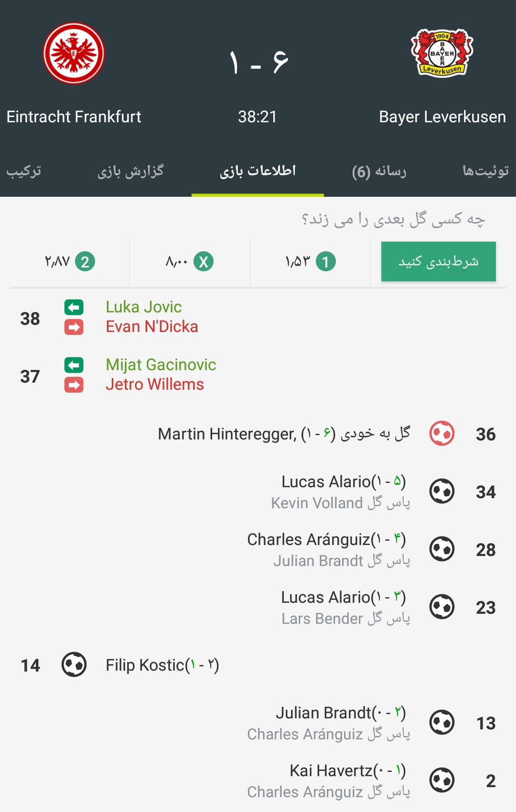This screenshot has height=812, width=516.
Task: Tap the goal ball icon beside Filip Kostic
Action: (x=74, y=664)
